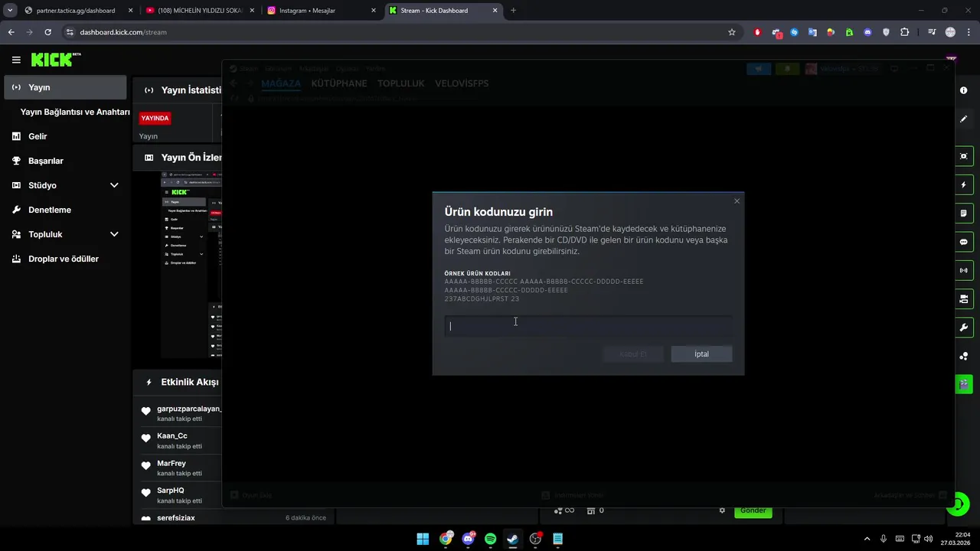
Task: Open a new browser tab
Action: 513,11
